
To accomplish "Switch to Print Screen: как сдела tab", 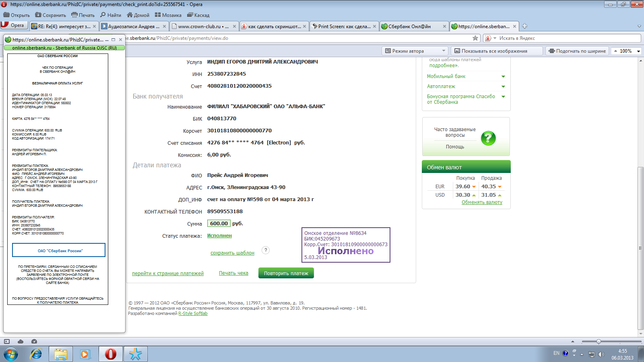I will 344,27.
